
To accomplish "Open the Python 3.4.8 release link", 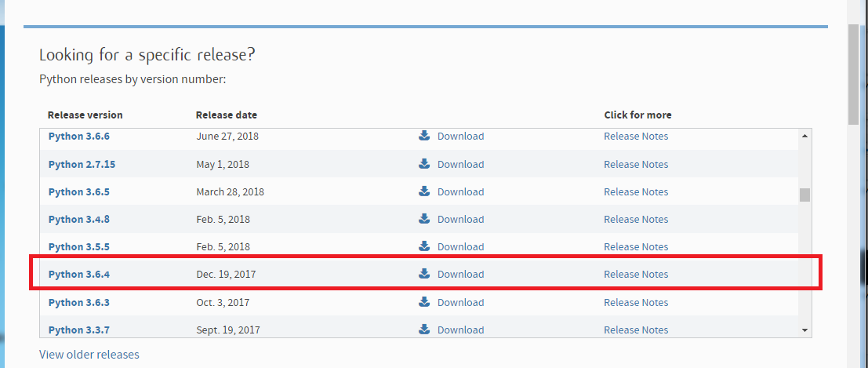I will point(79,219).
